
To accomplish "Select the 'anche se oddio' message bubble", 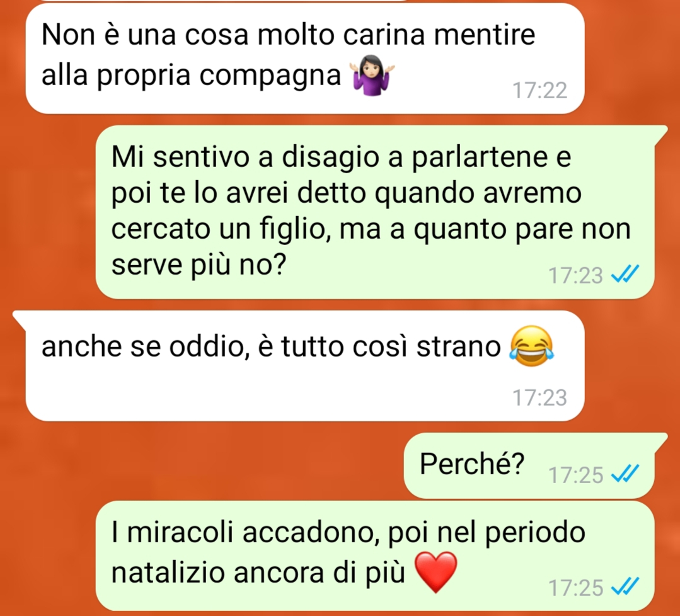I will pos(305,366).
